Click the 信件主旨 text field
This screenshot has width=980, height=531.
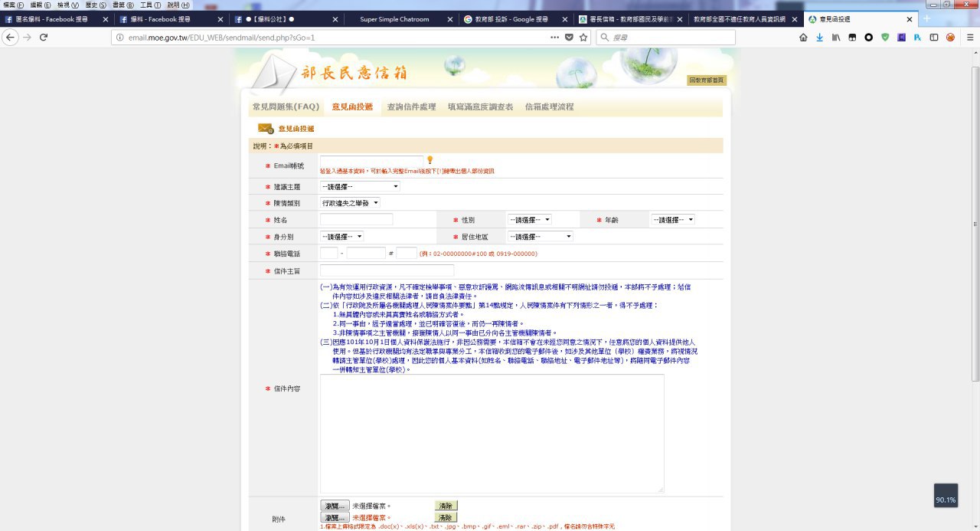click(x=387, y=270)
